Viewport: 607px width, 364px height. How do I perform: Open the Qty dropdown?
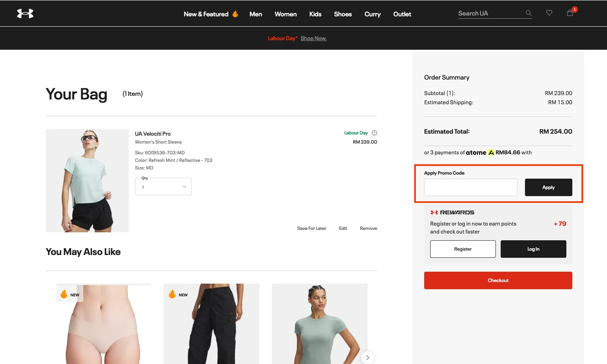pyautogui.click(x=163, y=187)
